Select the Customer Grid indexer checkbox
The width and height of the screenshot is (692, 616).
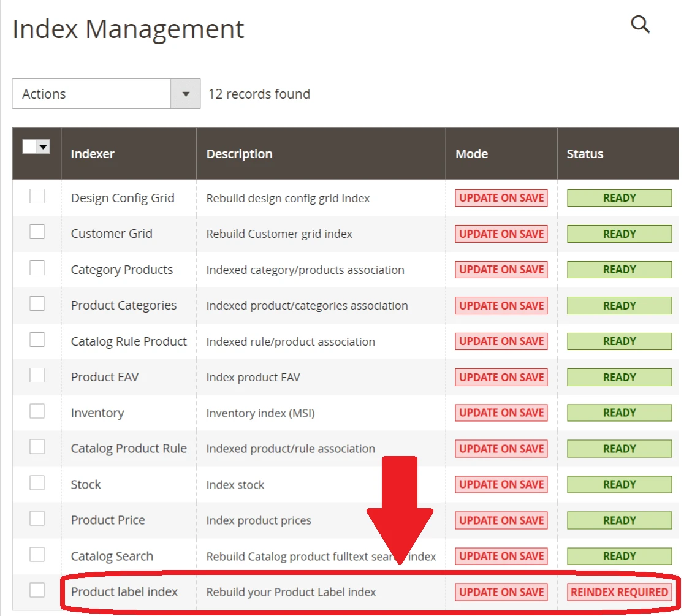(37, 232)
